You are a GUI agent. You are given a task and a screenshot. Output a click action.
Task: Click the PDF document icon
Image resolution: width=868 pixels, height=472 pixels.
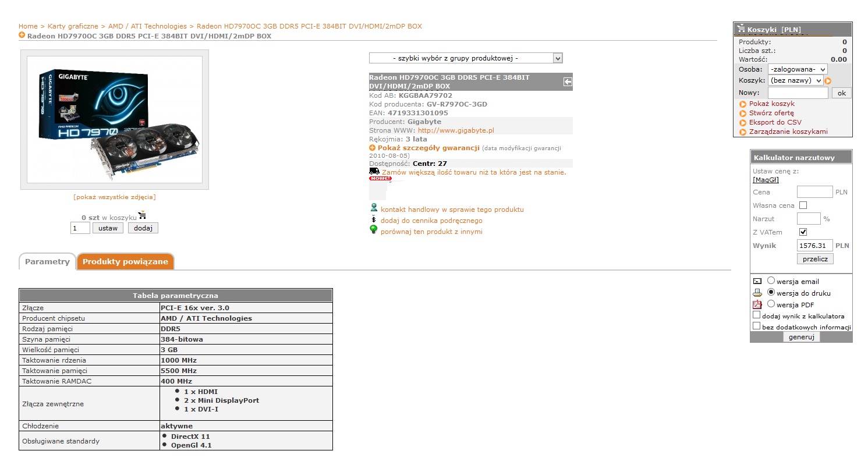pyautogui.click(x=757, y=304)
